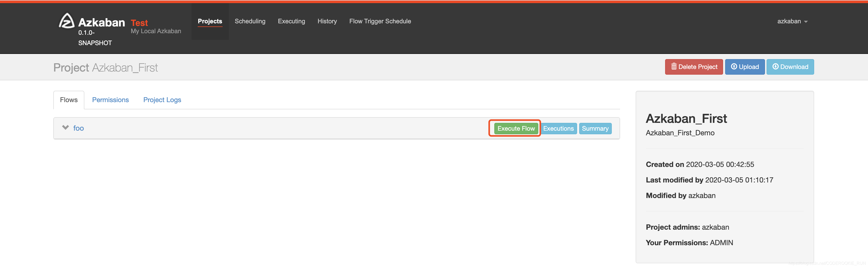Screen dimensions: 868x268
Task: Open the foo flow link
Action: [78, 128]
